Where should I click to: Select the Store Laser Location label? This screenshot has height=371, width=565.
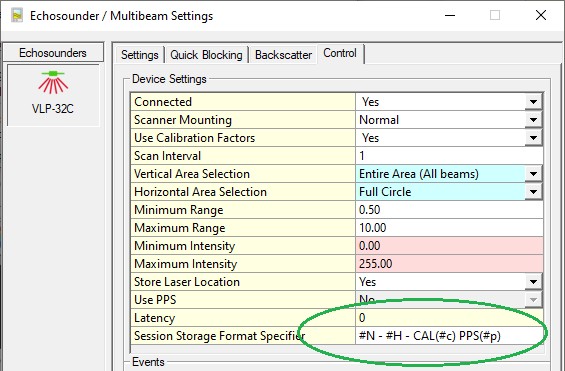pyautogui.click(x=243, y=282)
